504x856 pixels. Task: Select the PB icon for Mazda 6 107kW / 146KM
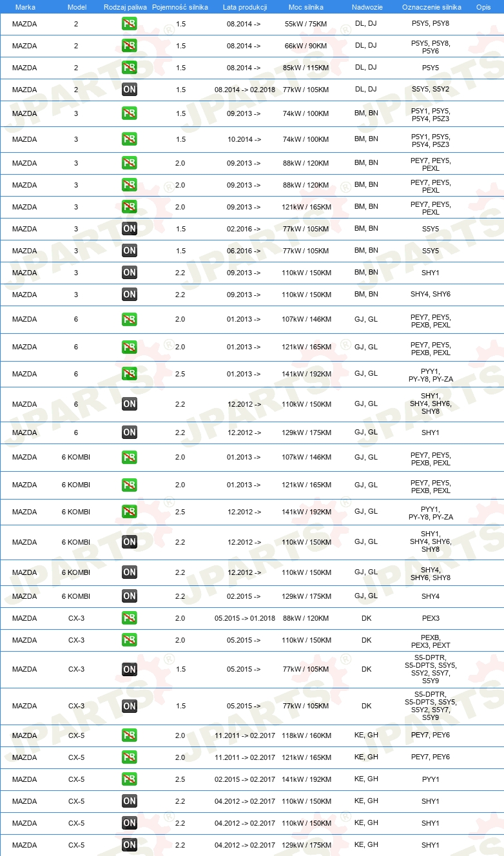click(130, 319)
